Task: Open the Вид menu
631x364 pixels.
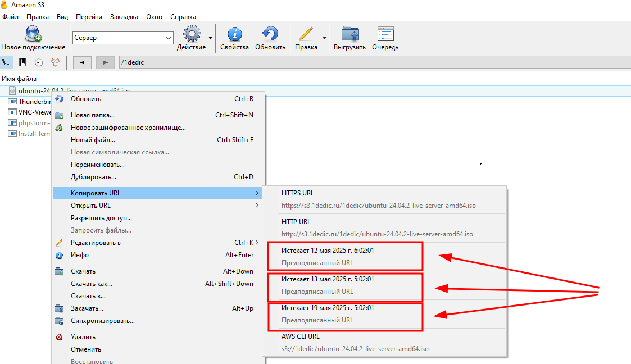Action: point(62,17)
